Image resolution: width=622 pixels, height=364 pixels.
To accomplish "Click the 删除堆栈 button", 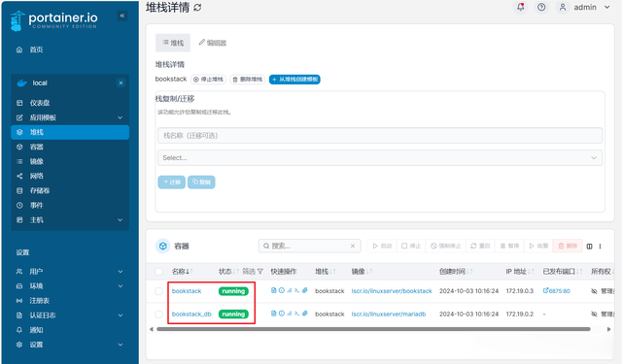I will 248,80.
